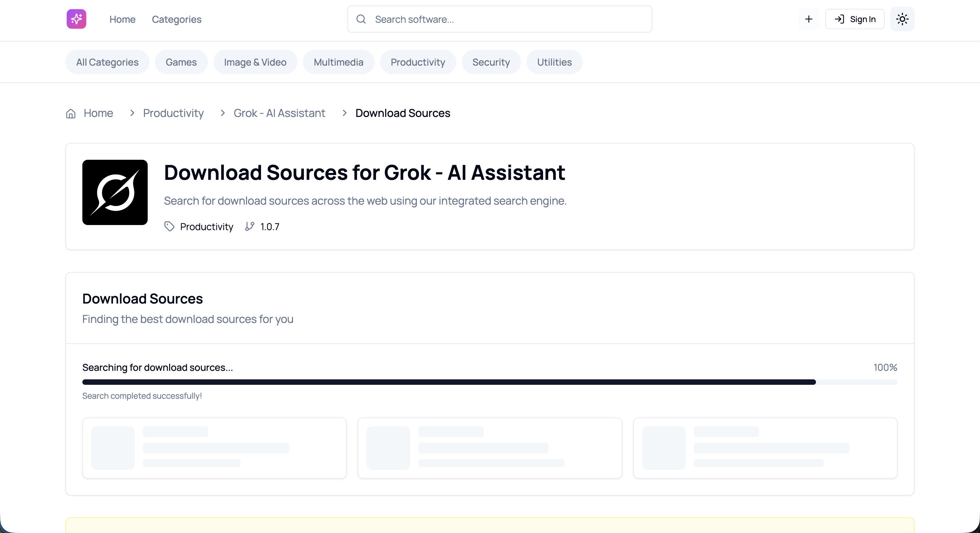Select the Games category chip
The width and height of the screenshot is (980, 533).
[x=181, y=62]
